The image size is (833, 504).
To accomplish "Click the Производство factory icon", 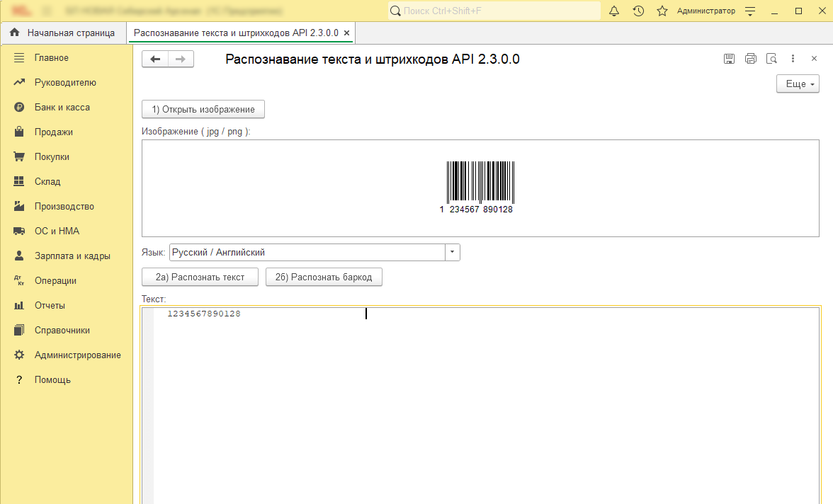I will [19, 206].
